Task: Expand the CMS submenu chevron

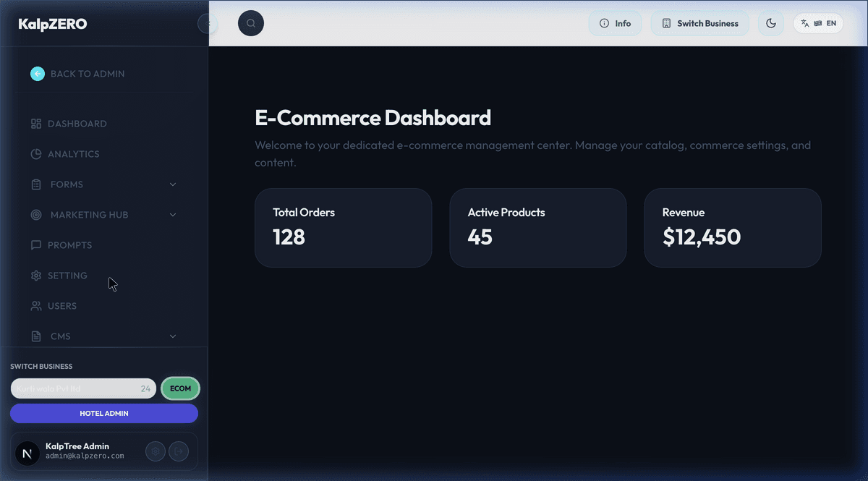Action: [x=173, y=336]
